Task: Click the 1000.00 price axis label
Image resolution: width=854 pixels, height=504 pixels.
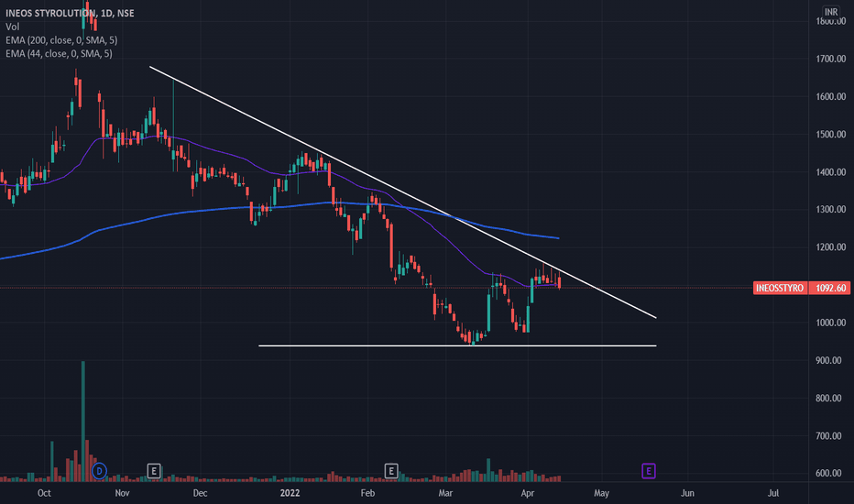Action: click(830, 323)
